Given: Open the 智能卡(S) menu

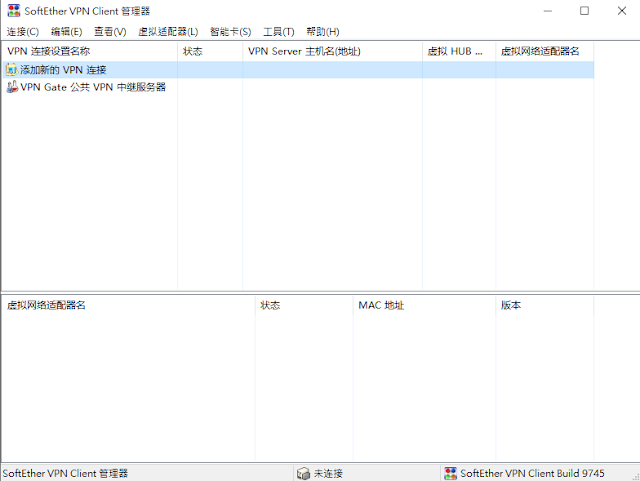Looking at the screenshot, I should click(x=231, y=31).
